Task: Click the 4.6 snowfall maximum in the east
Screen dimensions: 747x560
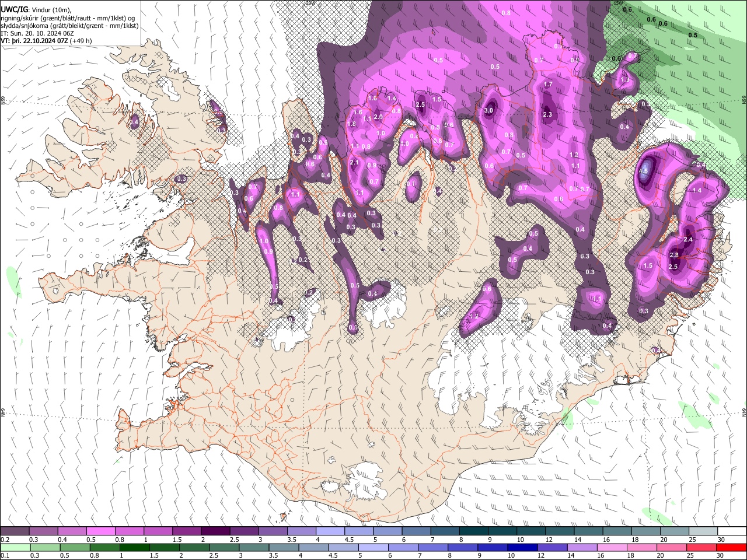Action: tap(644, 171)
